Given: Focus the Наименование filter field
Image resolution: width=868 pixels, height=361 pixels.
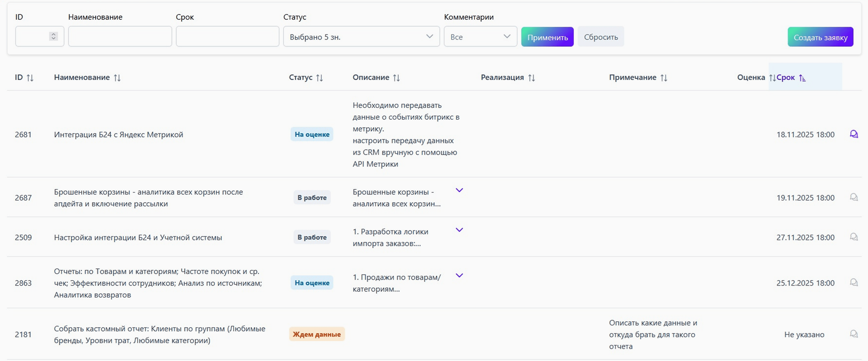Looking at the screenshot, I should (120, 36).
